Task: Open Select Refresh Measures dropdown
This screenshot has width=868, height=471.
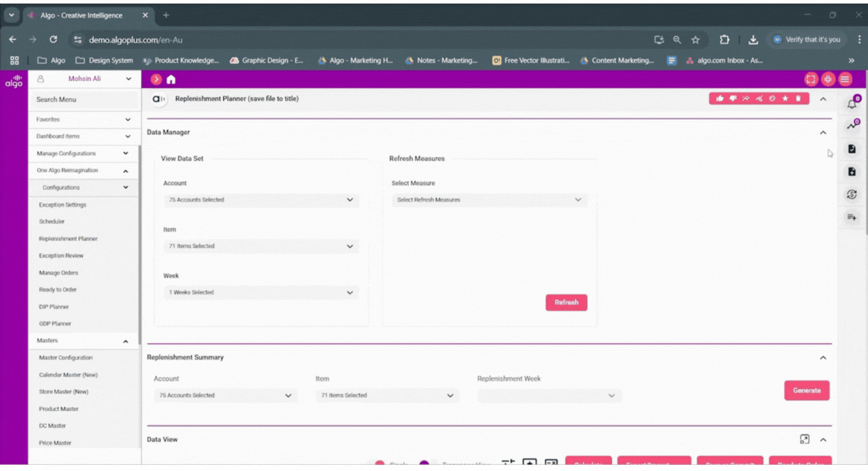Action: point(489,200)
